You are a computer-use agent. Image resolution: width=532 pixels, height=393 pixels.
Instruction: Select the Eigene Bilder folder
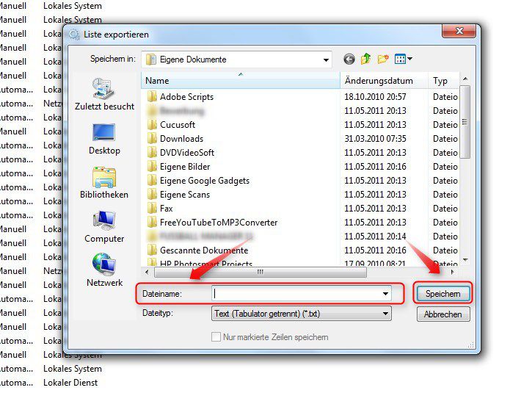click(x=179, y=167)
